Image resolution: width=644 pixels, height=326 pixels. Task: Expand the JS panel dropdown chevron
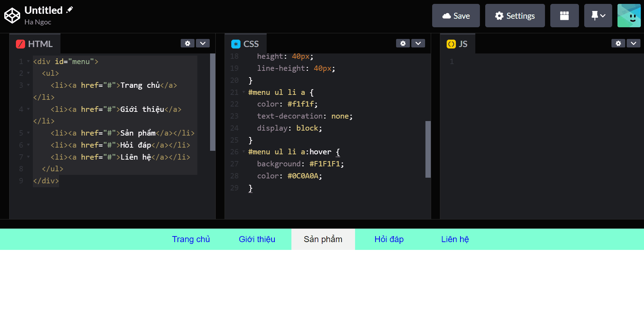[634, 43]
